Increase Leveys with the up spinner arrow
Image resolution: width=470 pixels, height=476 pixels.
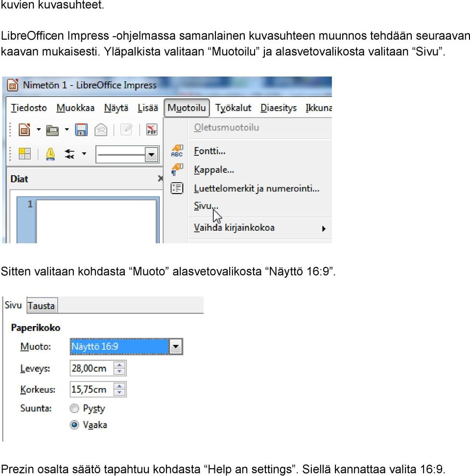point(119,365)
